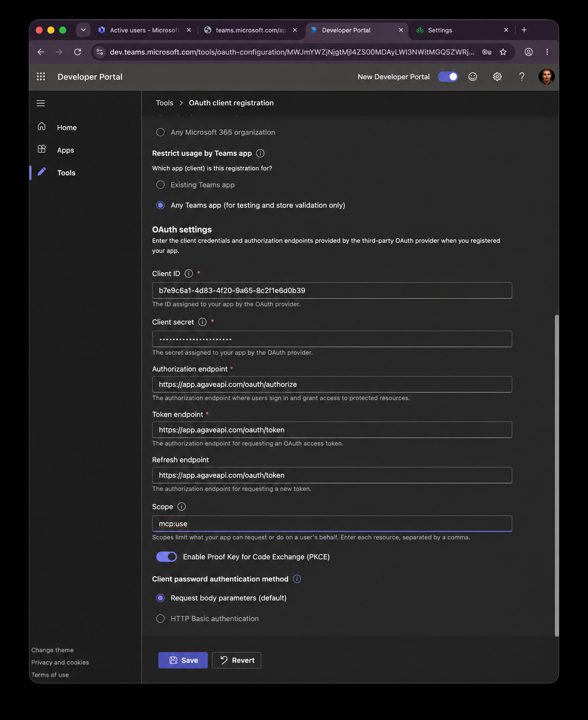Open help question mark icon
The height and width of the screenshot is (720, 588).
point(522,77)
